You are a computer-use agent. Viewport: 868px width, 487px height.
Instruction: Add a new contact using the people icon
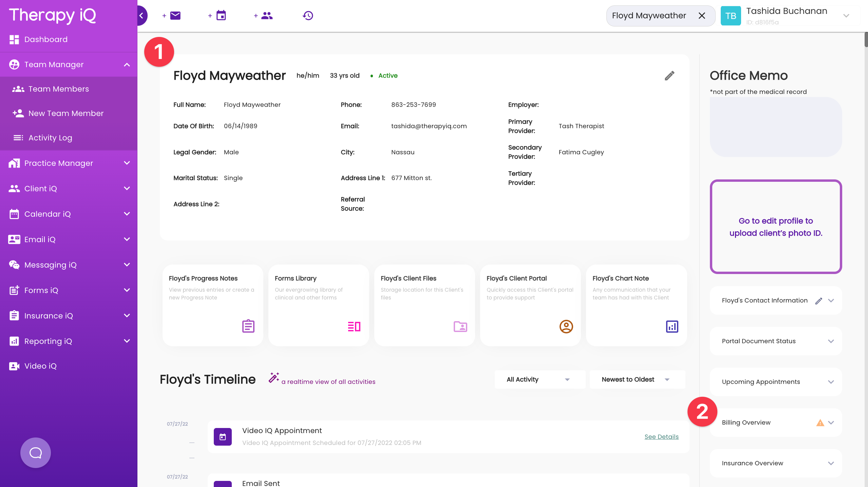(267, 15)
